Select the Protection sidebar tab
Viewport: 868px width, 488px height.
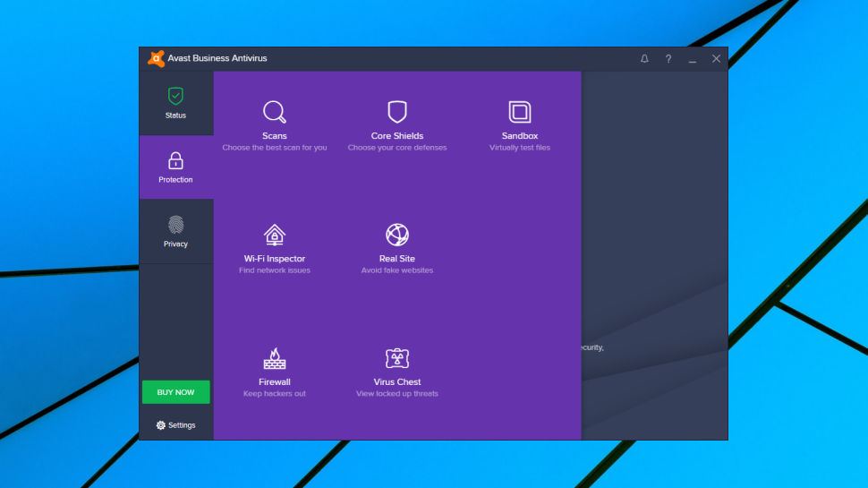[176, 167]
